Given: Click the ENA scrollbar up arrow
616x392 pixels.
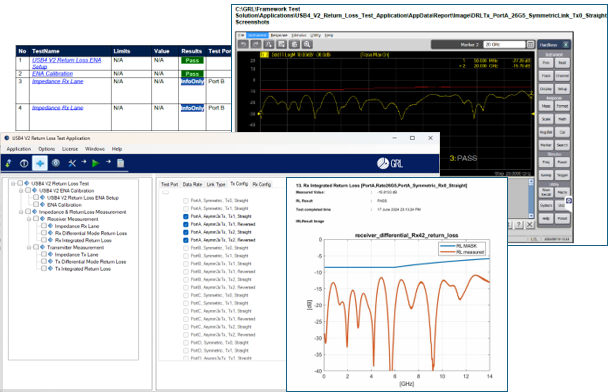Looking at the screenshot, I should (x=531, y=182).
